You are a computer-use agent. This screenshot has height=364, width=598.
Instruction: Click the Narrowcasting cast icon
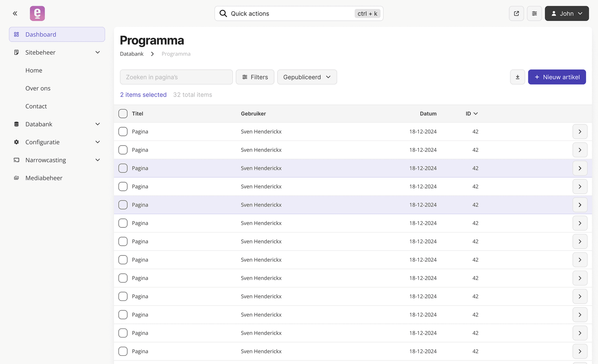[x=16, y=160]
